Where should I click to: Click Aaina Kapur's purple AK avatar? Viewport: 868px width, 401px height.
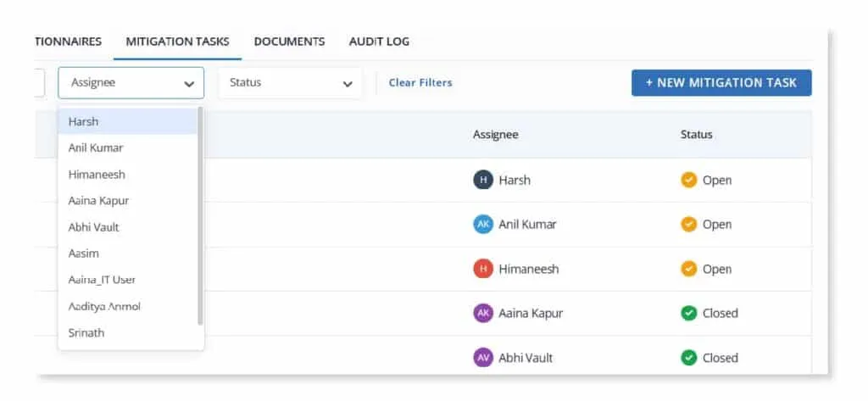pyautogui.click(x=482, y=313)
